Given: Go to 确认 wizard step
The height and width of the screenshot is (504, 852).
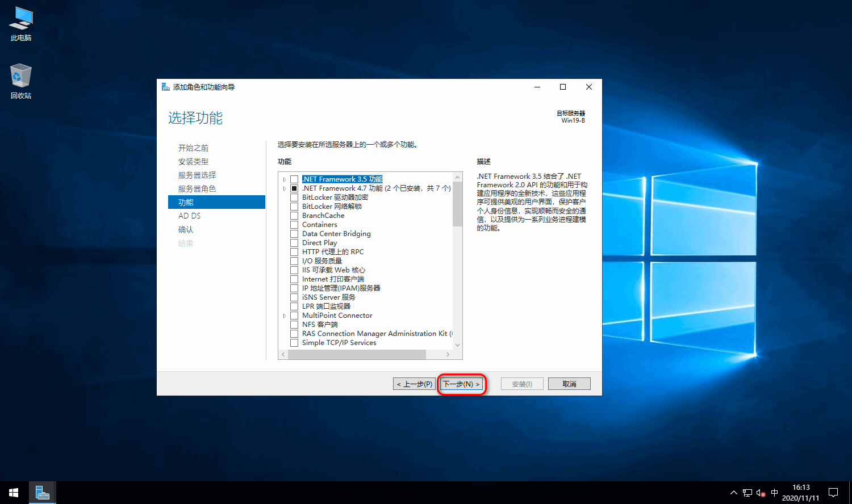Looking at the screenshot, I should coord(186,229).
